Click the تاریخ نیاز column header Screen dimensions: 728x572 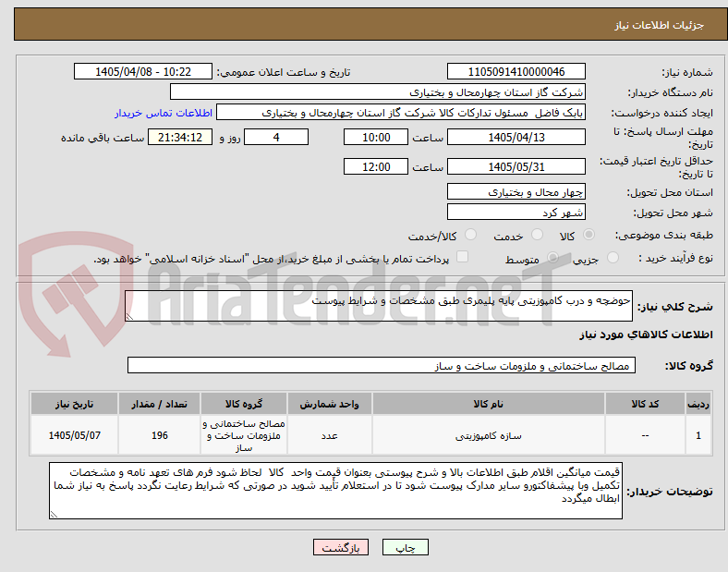(x=74, y=404)
